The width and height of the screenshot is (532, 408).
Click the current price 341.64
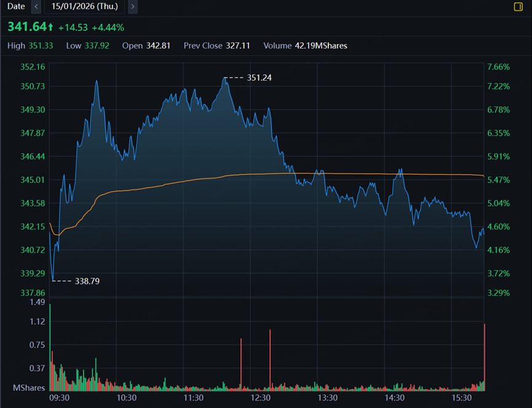click(27, 26)
